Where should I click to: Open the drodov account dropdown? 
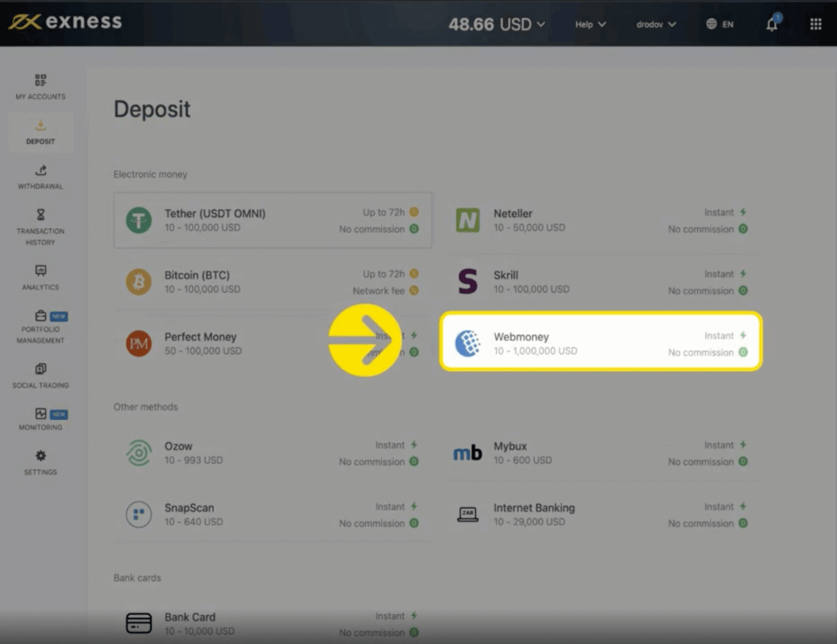click(x=656, y=24)
